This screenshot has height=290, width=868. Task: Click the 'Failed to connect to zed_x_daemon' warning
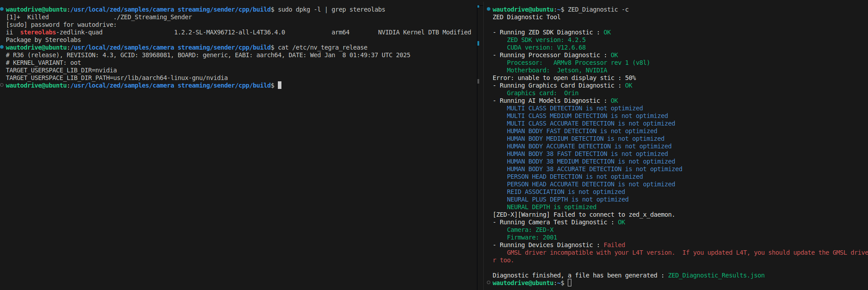click(x=584, y=214)
